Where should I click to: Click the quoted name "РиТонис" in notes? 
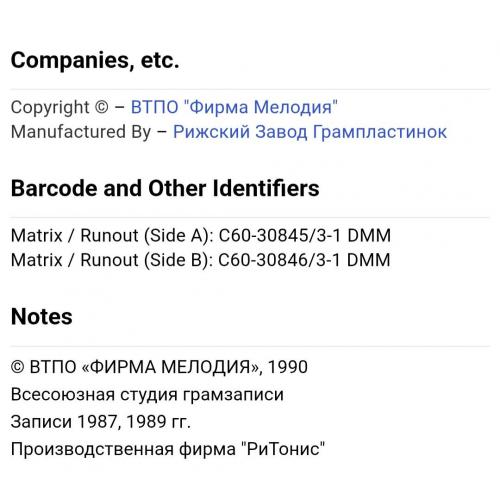click(x=283, y=449)
